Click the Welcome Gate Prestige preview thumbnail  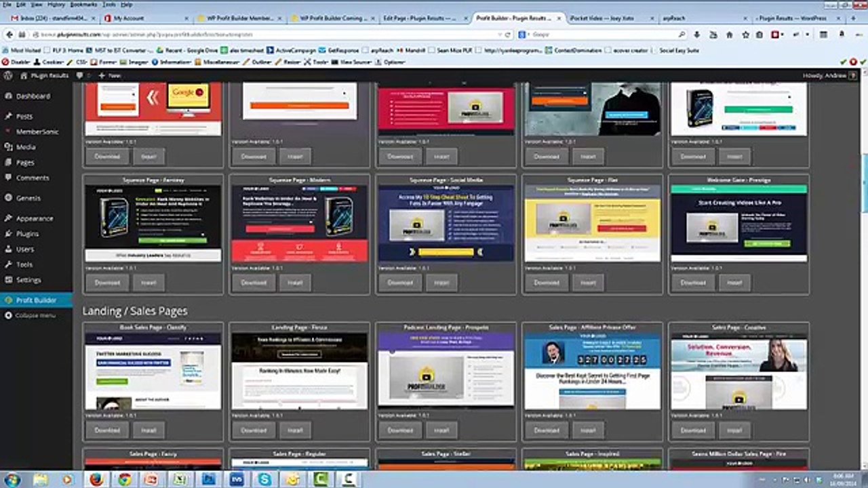(x=738, y=224)
